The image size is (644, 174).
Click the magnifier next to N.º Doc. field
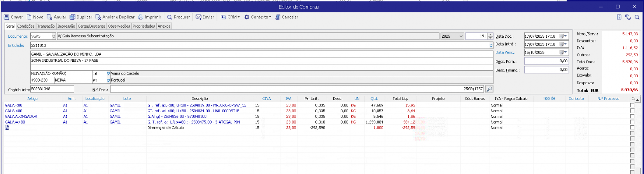489,89
